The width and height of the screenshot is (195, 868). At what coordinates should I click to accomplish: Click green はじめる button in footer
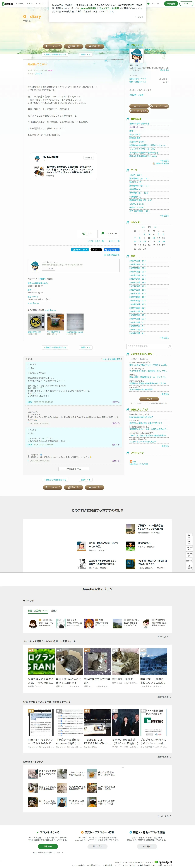(x=48, y=846)
